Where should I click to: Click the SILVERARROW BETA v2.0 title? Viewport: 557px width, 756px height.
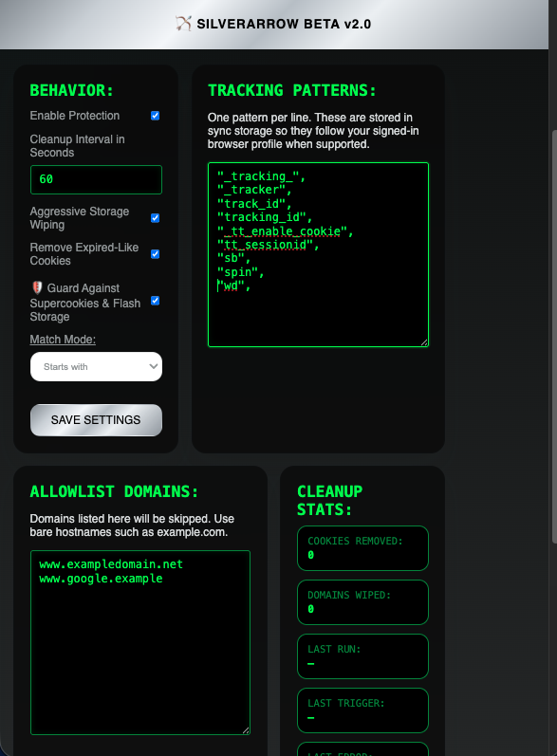point(284,24)
